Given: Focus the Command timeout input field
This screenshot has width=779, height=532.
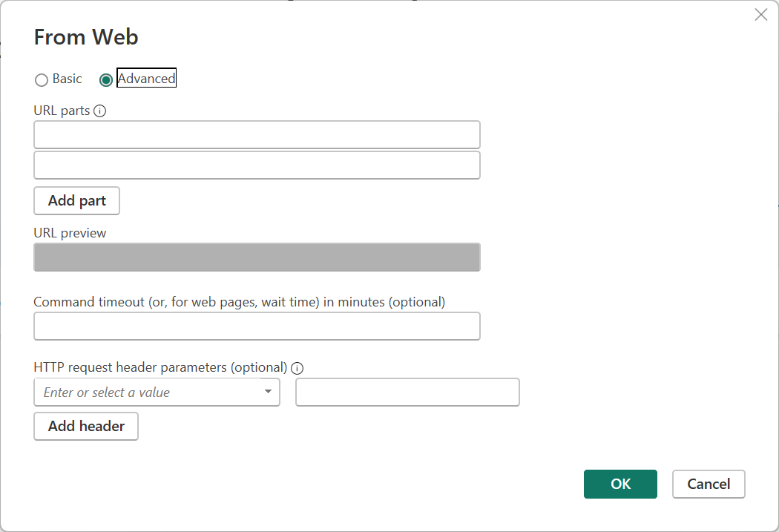Looking at the screenshot, I should [x=257, y=326].
